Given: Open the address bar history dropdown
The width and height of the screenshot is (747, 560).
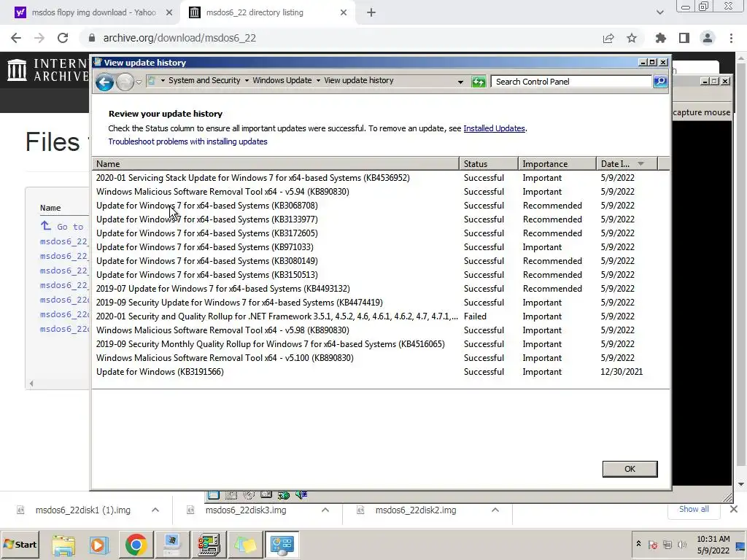Looking at the screenshot, I should pyautogui.click(x=460, y=82).
